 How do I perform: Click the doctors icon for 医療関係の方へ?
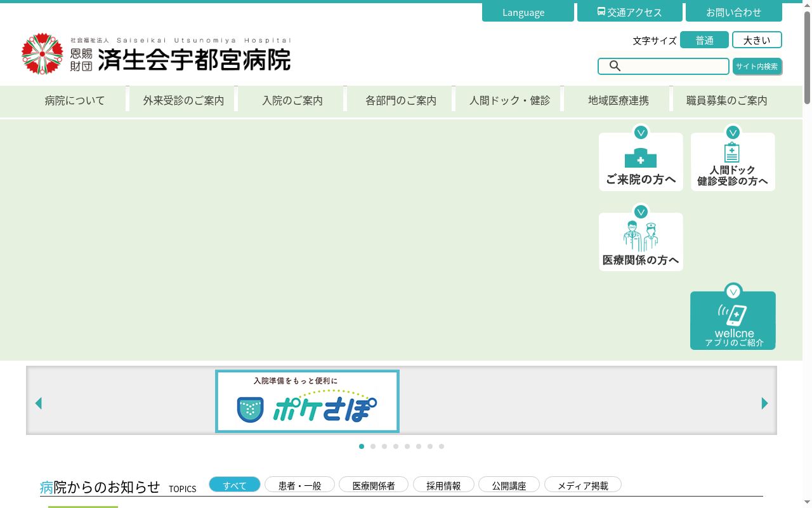tap(641, 236)
